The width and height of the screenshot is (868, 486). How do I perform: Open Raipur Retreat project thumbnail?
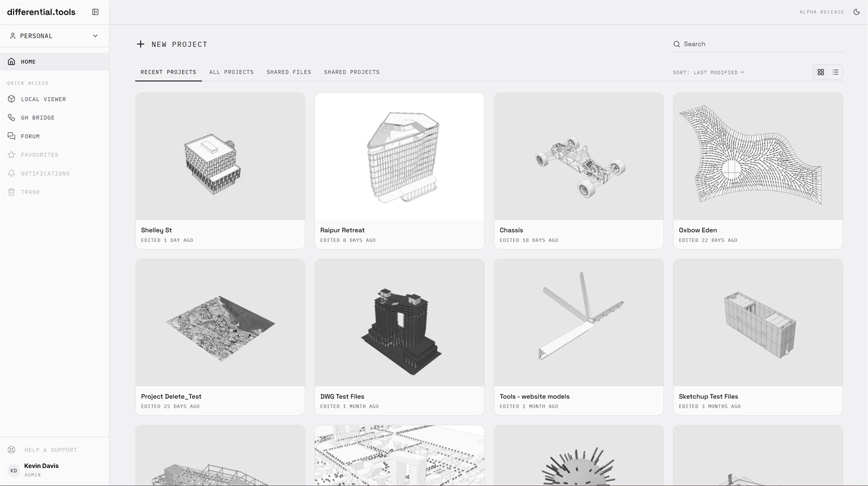(x=399, y=156)
